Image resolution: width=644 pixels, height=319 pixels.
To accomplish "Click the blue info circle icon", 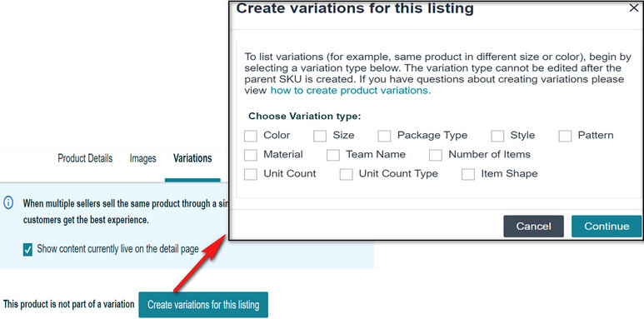I will tap(8, 202).
